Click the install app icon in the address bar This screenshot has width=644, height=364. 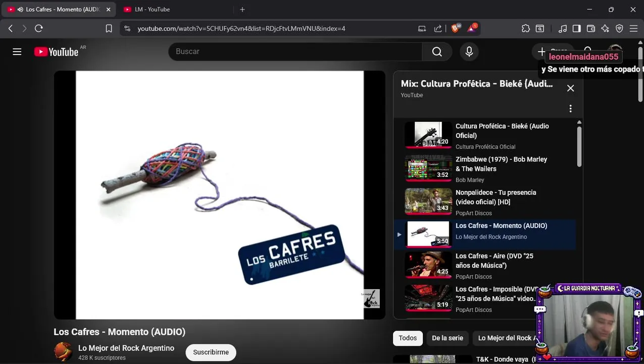pyautogui.click(x=422, y=29)
